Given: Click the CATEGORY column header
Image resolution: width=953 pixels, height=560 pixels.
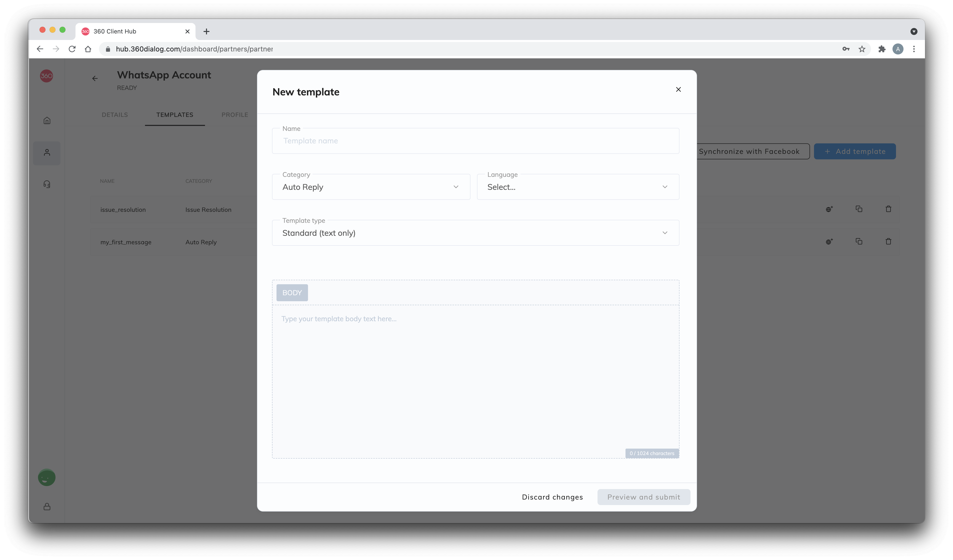Looking at the screenshot, I should [198, 181].
